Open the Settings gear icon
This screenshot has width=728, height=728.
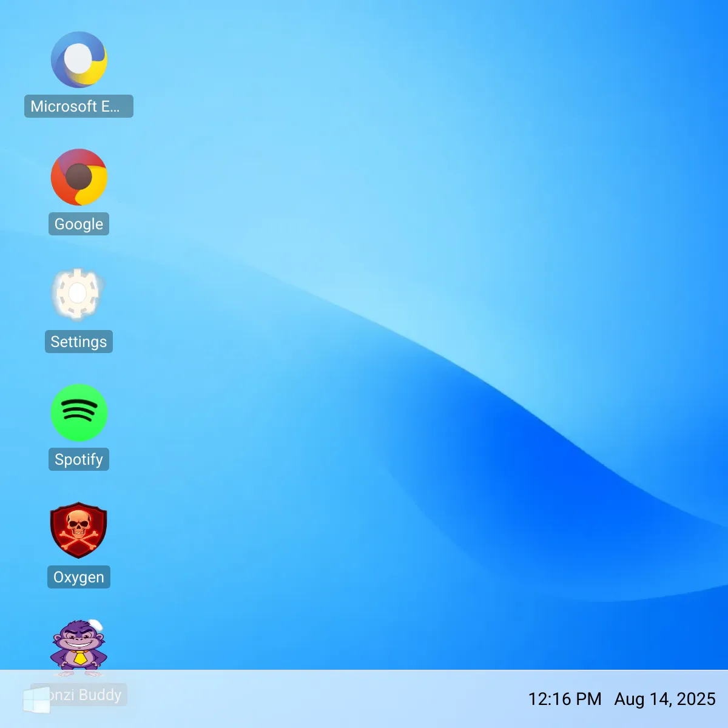coord(79,295)
